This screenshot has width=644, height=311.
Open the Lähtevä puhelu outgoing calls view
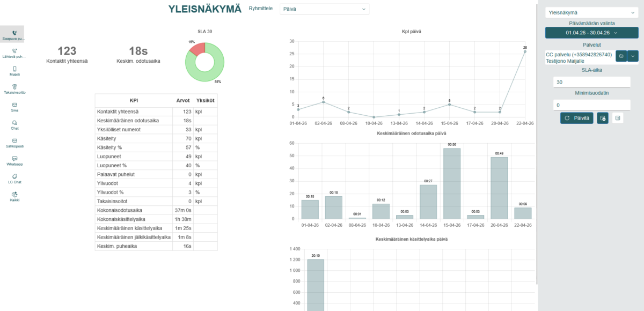[14, 53]
